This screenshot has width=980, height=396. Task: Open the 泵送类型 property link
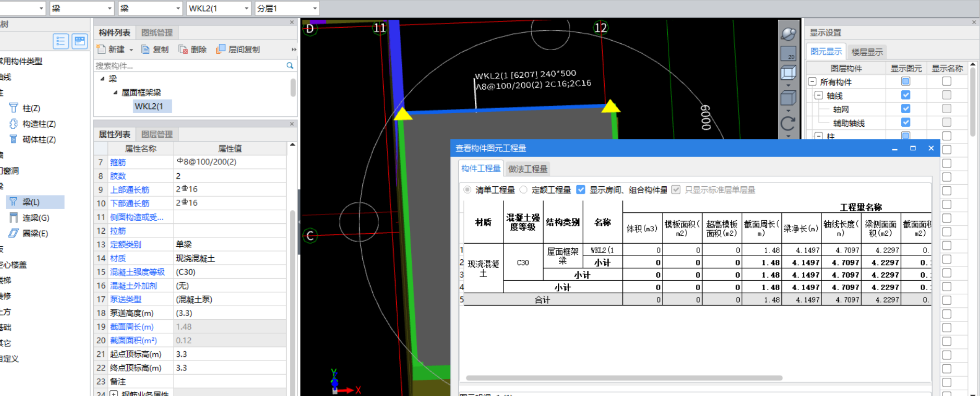[126, 299]
